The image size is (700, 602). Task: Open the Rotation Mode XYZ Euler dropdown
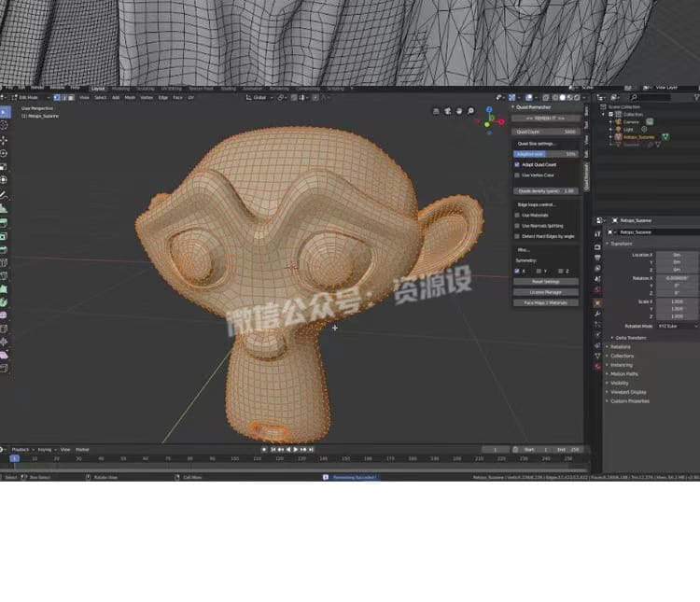pos(678,327)
